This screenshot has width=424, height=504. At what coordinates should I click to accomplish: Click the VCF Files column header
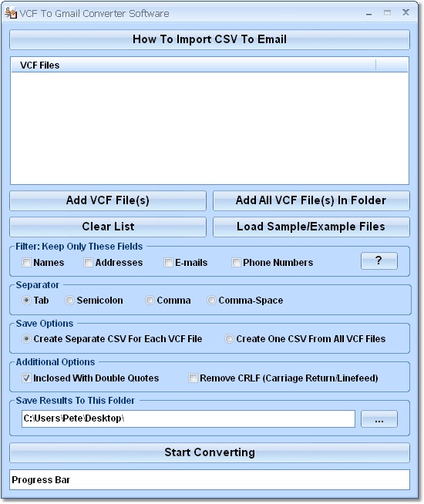(x=193, y=66)
